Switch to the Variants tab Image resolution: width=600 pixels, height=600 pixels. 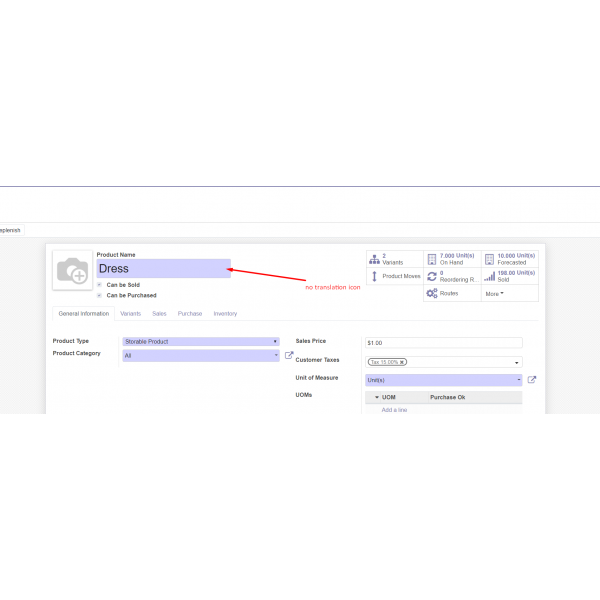(x=130, y=314)
